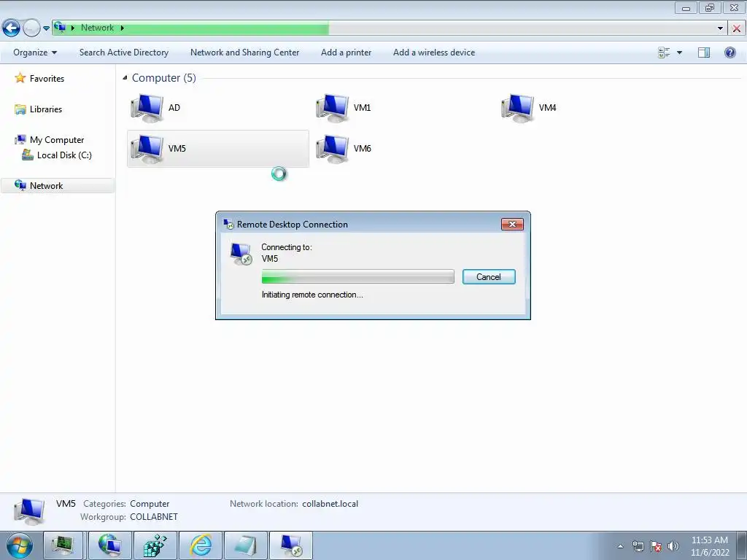Screen dimensions: 747x560
Task: Click the Show desktop strip
Action: [x=742, y=546]
